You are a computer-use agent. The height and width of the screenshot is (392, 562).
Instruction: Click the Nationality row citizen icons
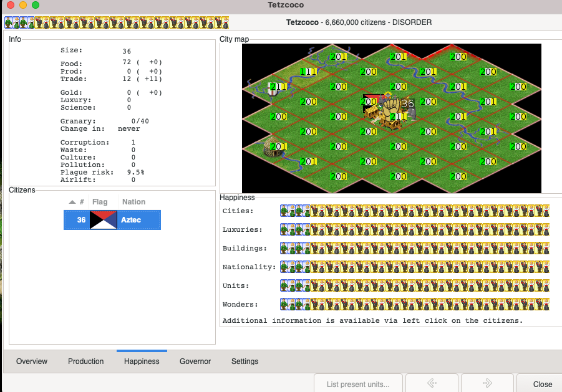coord(414,267)
